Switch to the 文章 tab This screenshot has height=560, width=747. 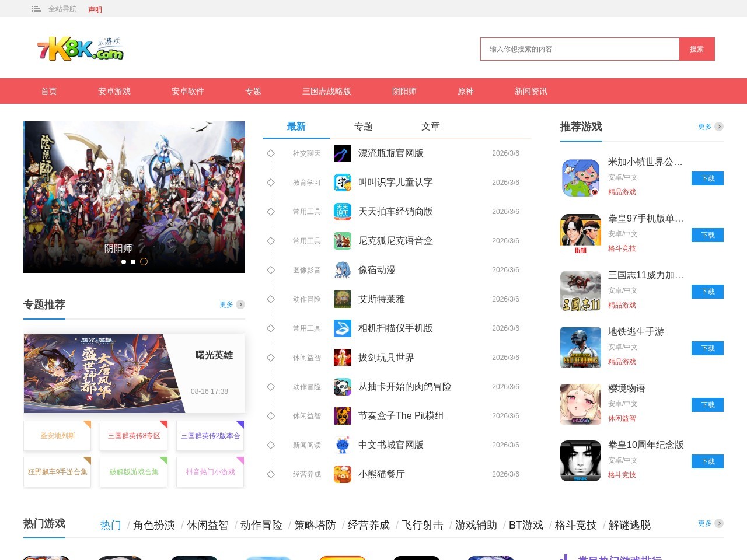coord(431,126)
